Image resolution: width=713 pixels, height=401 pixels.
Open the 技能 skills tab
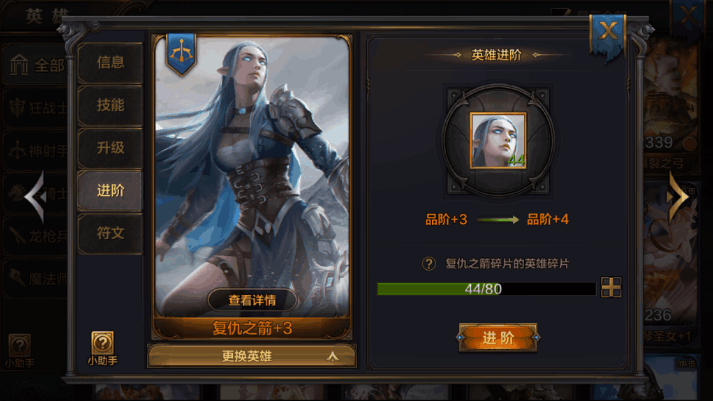[x=110, y=105]
